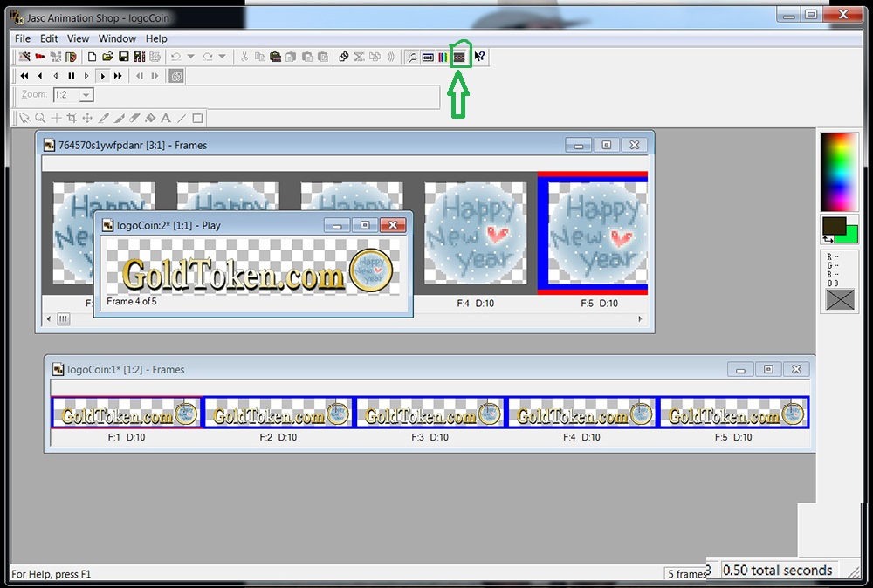The height and width of the screenshot is (588, 873).
Task: Select the Zoom magnifier tool
Action: (40, 118)
